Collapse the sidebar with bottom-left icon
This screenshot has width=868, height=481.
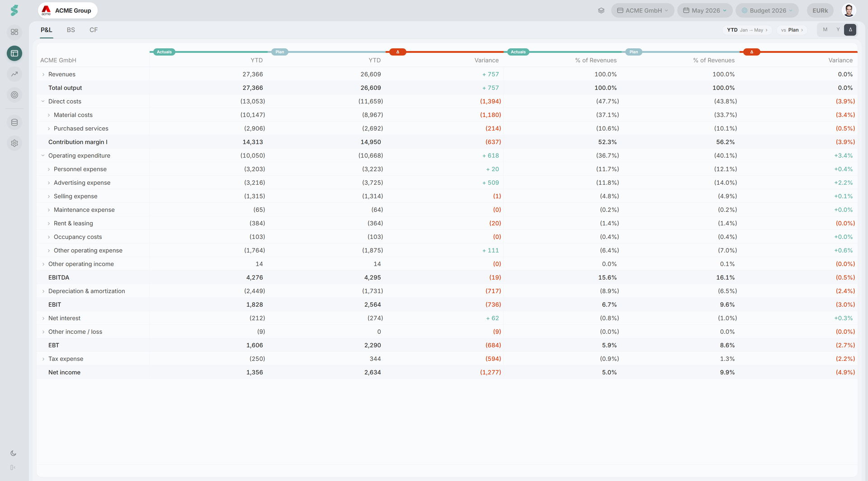pos(13,467)
